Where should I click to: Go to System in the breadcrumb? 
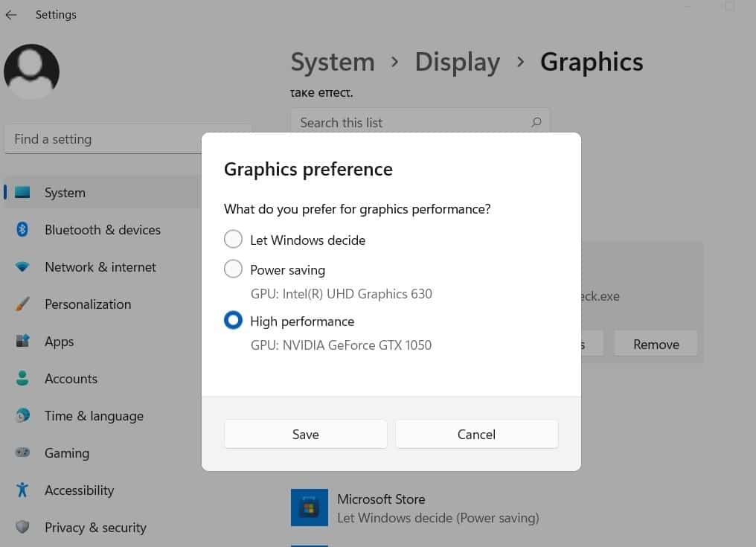click(332, 62)
